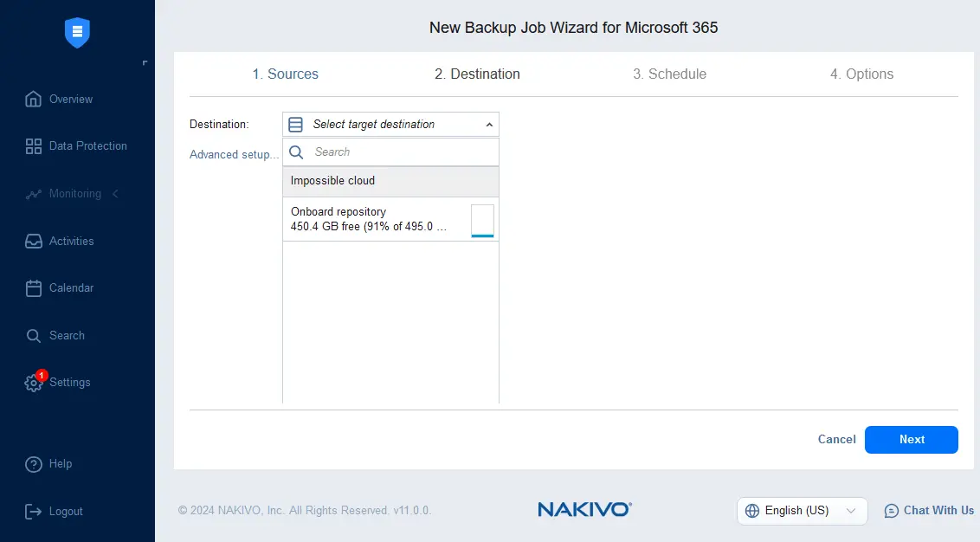
Task: Click the Monitoring chart icon
Action: 33,194
